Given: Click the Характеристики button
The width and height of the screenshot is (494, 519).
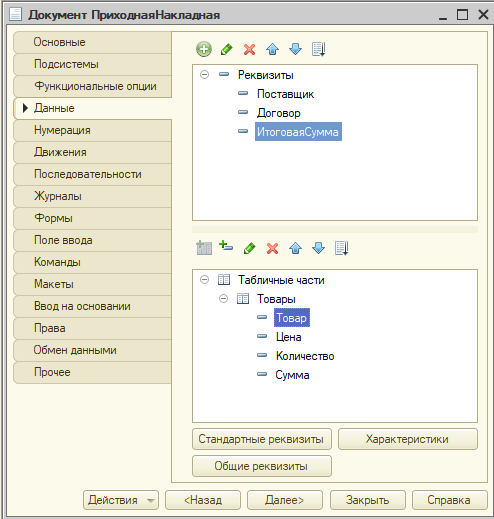Looking at the screenshot, I should point(408,439).
